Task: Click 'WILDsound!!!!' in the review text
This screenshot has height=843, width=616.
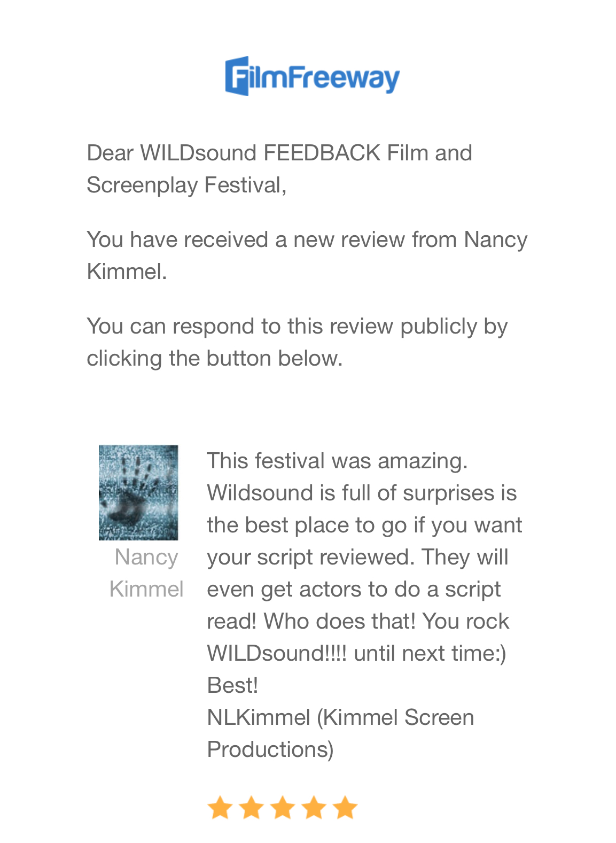Action: tap(277, 653)
